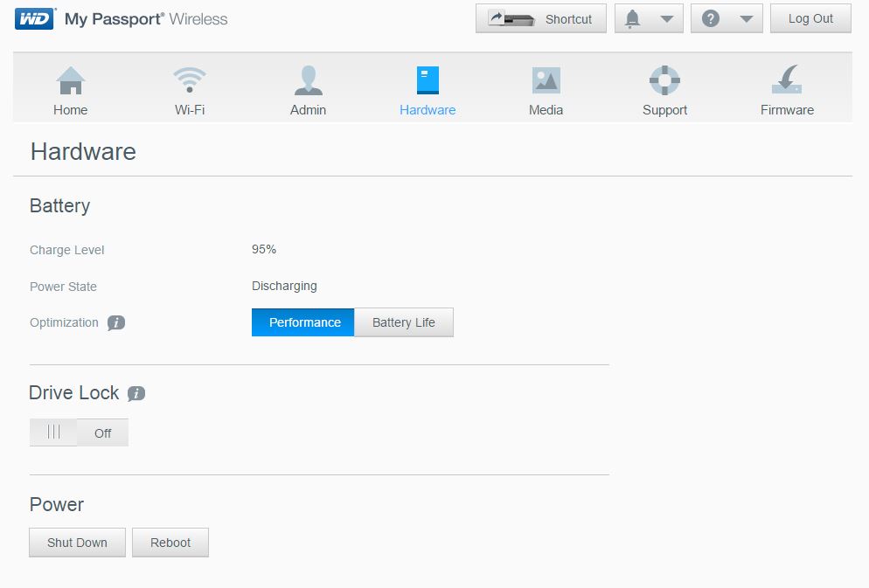
Task: Toggle the Drive Lock switch Off
Action: coord(79,432)
